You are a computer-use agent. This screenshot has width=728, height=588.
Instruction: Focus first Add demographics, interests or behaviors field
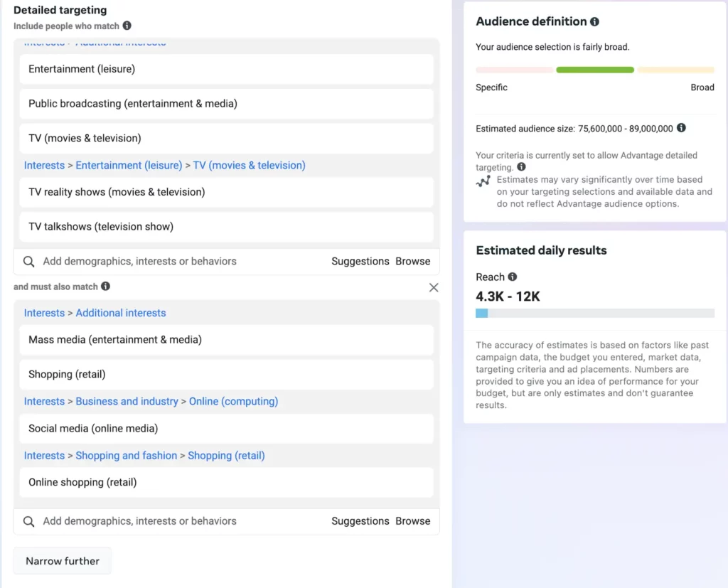tap(140, 261)
